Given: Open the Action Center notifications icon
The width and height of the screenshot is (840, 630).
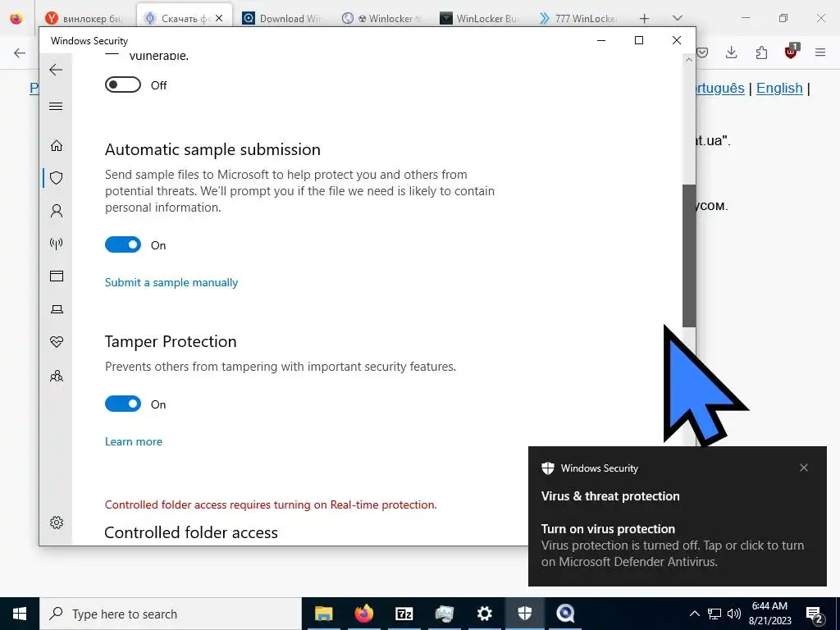Looking at the screenshot, I should point(815,614).
